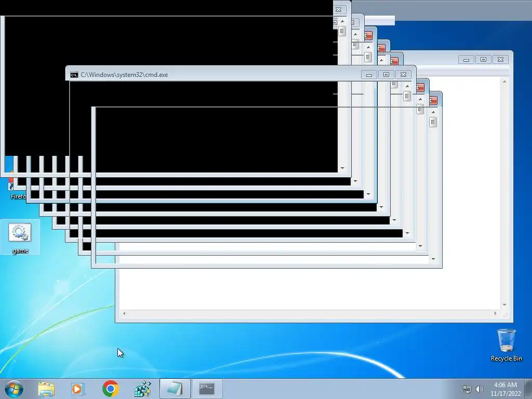Open the network tray icon
This screenshot has width=532, height=399.
467,389
